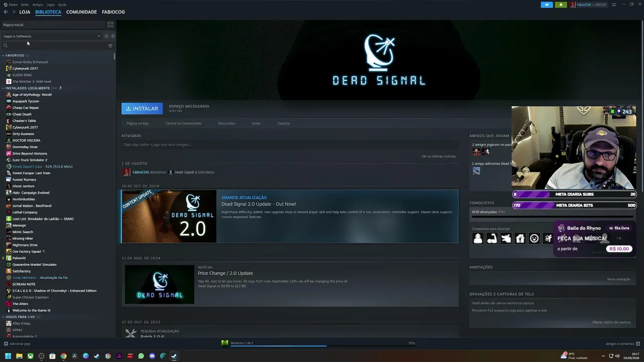Select Euro Truck Simulator 2
The height and width of the screenshot is (362, 644).
tap(30, 160)
